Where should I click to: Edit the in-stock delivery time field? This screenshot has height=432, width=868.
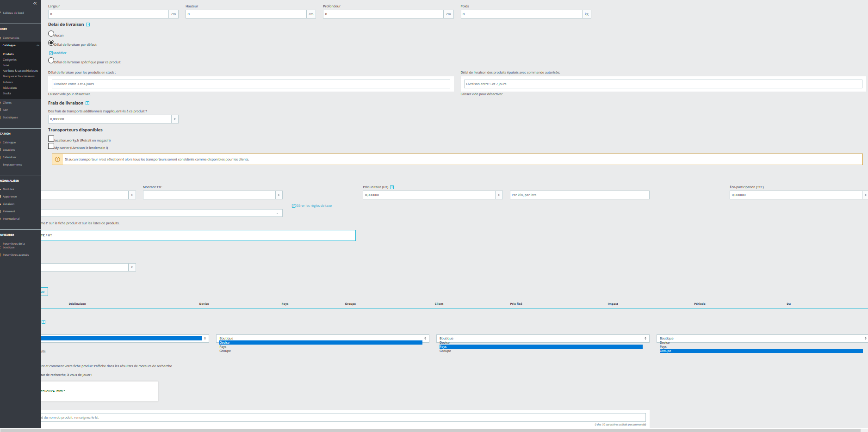pyautogui.click(x=251, y=84)
